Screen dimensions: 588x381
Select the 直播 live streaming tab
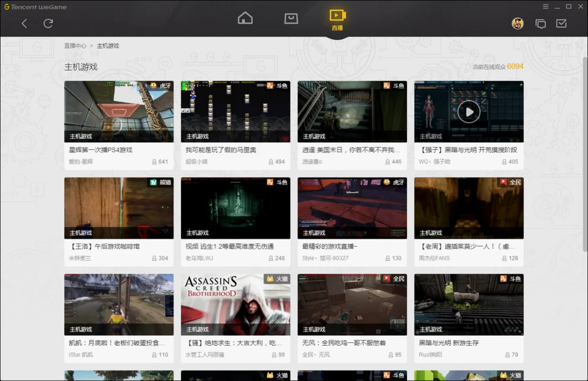[338, 20]
